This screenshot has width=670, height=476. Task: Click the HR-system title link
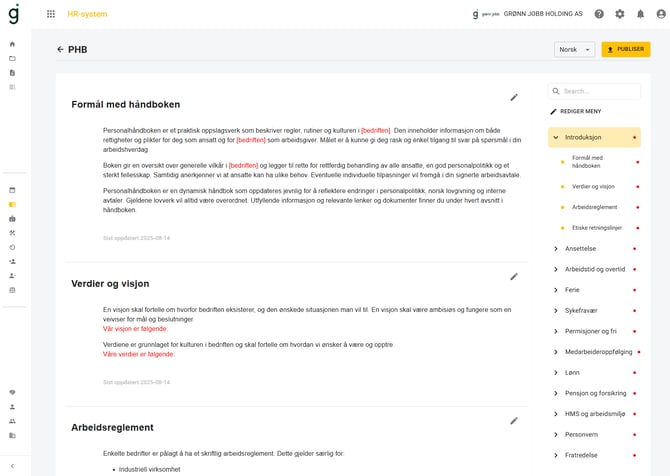pyautogui.click(x=87, y=14)
